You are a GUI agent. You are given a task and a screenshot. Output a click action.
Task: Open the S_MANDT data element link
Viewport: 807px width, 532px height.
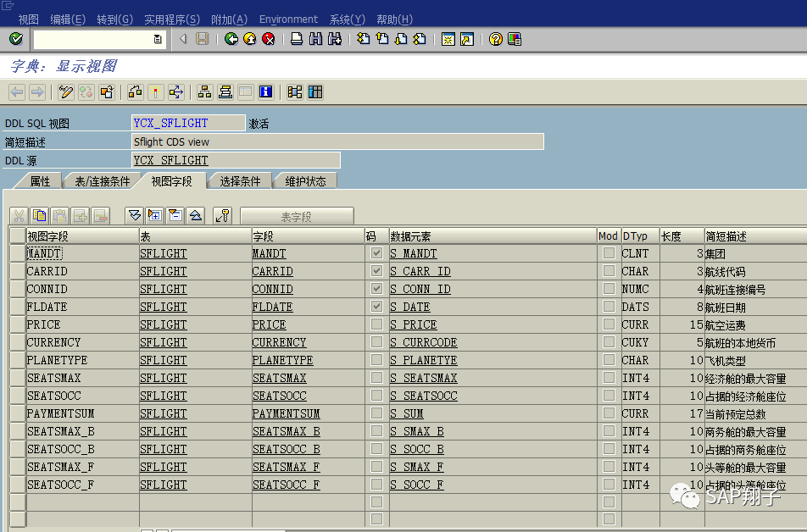(414, 253)
